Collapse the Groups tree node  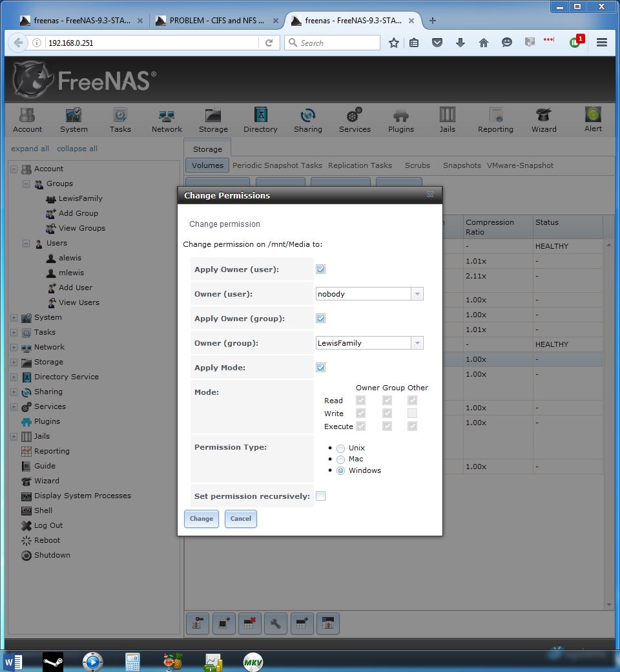click(x=26, y=184)
